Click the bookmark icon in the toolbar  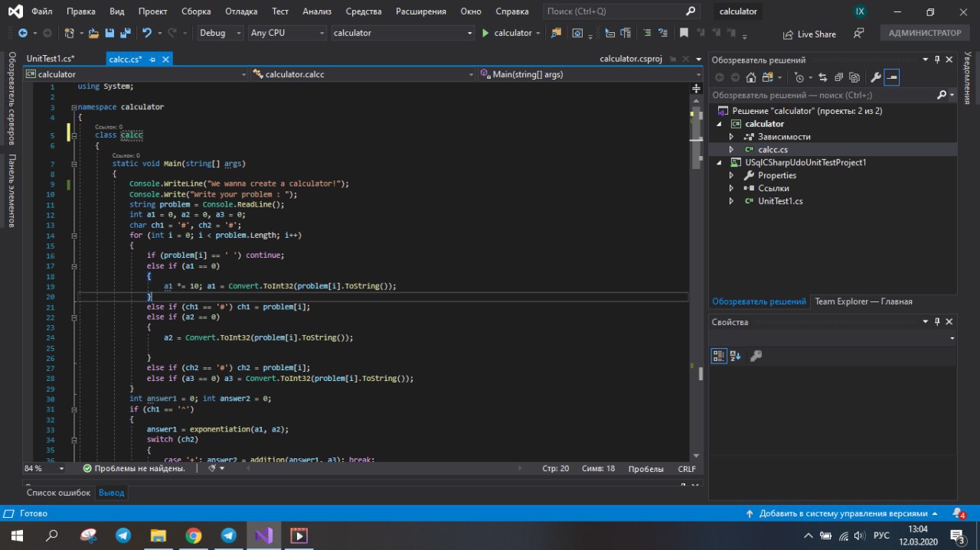[x=684, y=33]
